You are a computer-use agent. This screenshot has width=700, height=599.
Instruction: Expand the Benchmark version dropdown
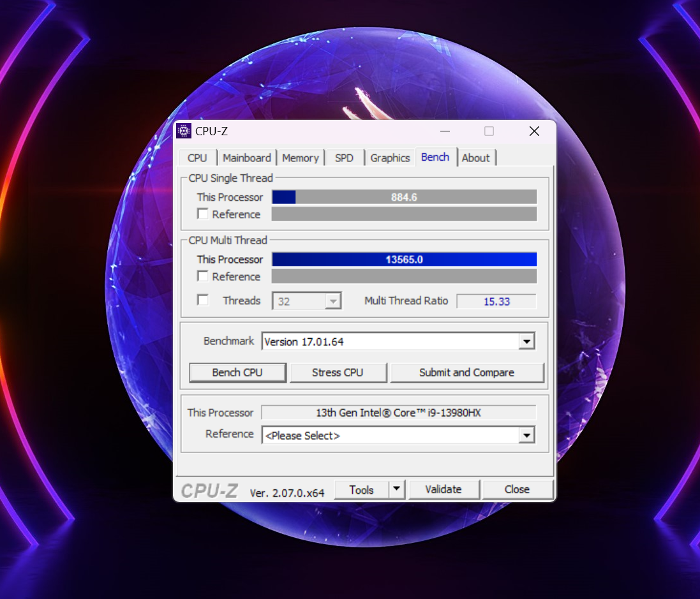[x=527, y=341]
